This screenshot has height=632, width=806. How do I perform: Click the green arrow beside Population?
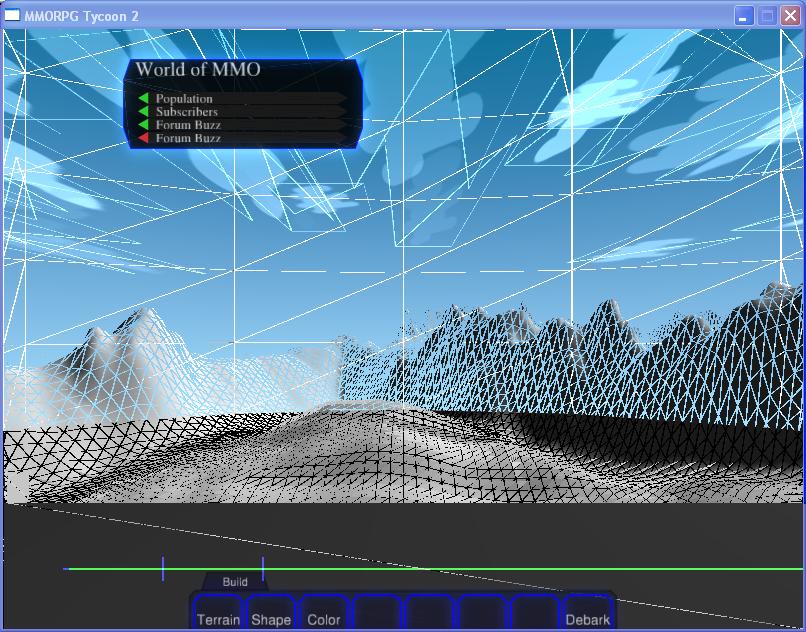pos(143,98)
